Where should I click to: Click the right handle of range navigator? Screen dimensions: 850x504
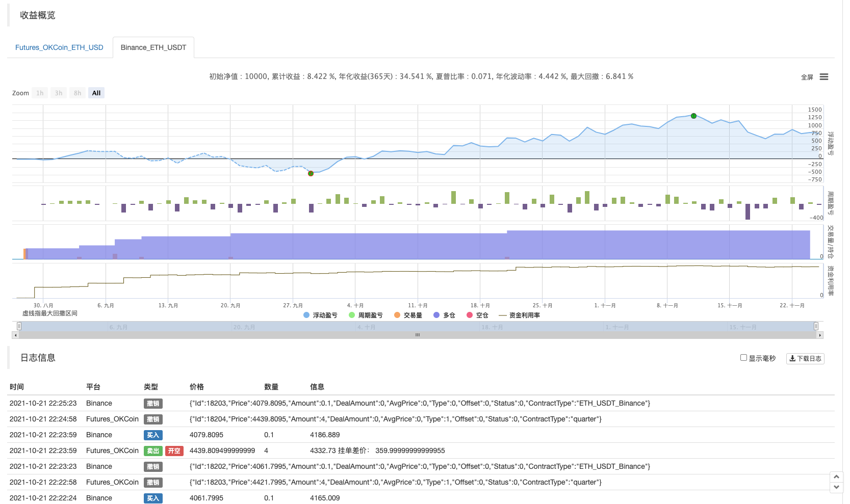tap(816, 326)
